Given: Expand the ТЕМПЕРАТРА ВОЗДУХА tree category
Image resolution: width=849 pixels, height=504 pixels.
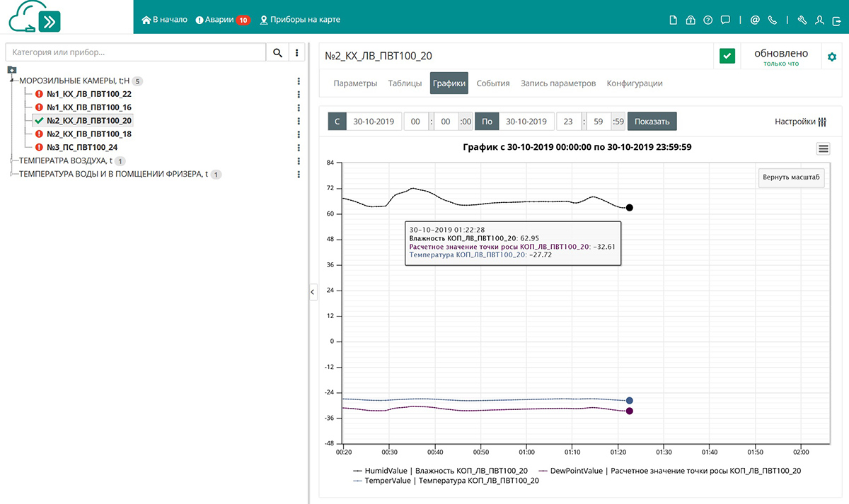Looking at the screenshot, I should [12, 161].
